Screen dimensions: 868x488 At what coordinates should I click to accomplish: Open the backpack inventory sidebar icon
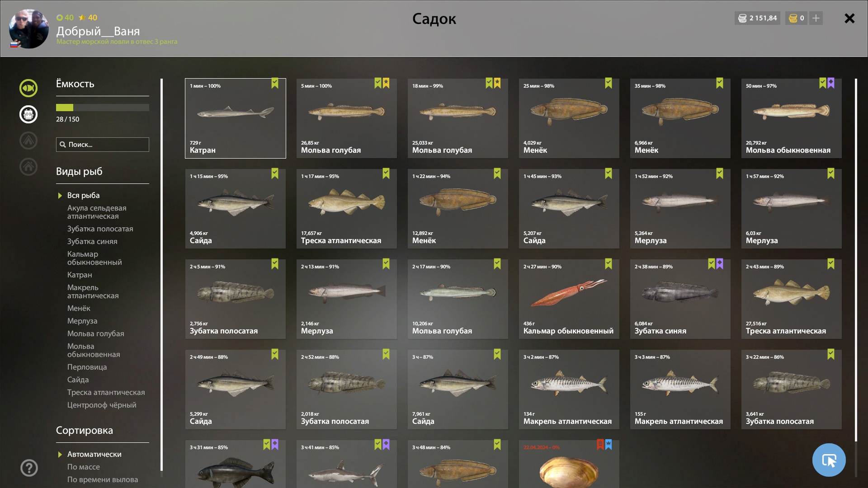28,114
